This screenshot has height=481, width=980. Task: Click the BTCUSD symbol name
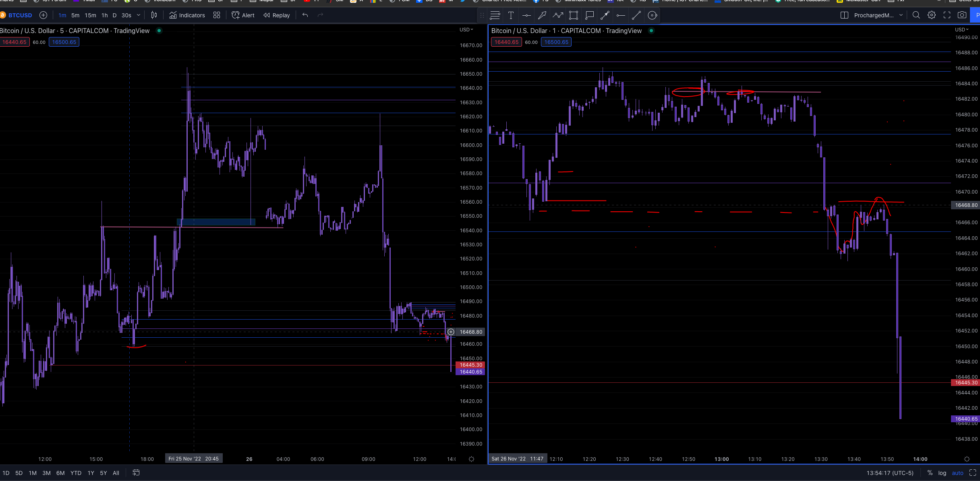tap(21, 15)
